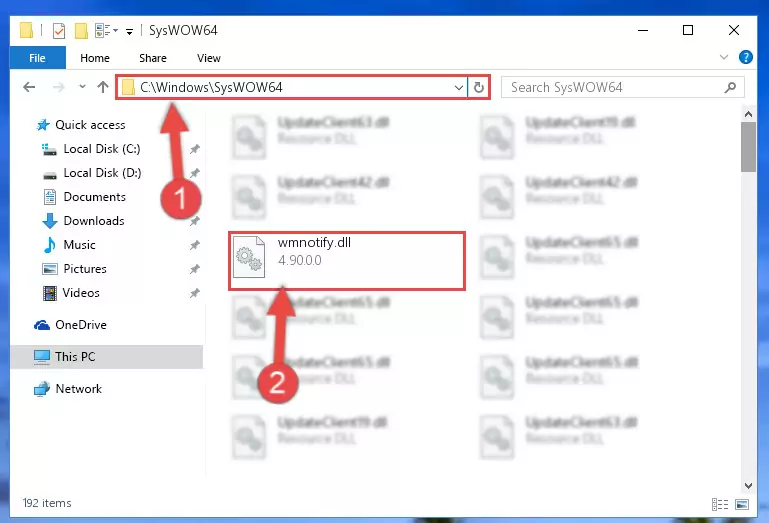Click the This PC monitor icon
Screen dimensions: 769x523
(x=42, y=357)
